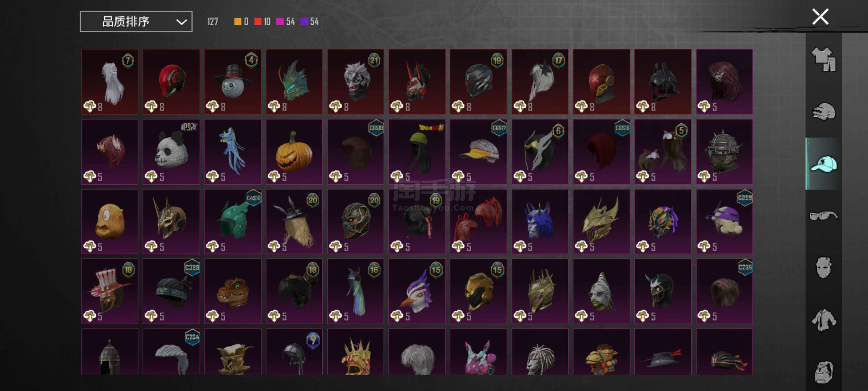The height and width of the screenshot is (391, 868).
Task: Click the dropdown chevron arrow
Action: pos(181,22)
